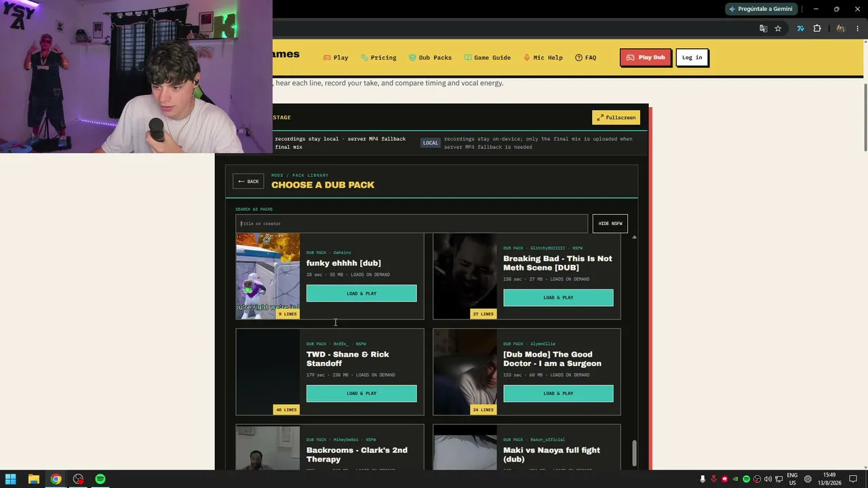868x488 pixels.
Task: Click the microphone tray icon
Action: (x=703, y=479)
